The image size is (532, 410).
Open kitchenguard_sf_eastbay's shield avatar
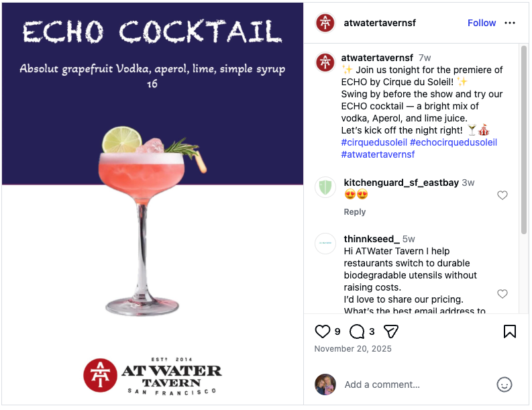pyautogui.click(x=325, y=187)
